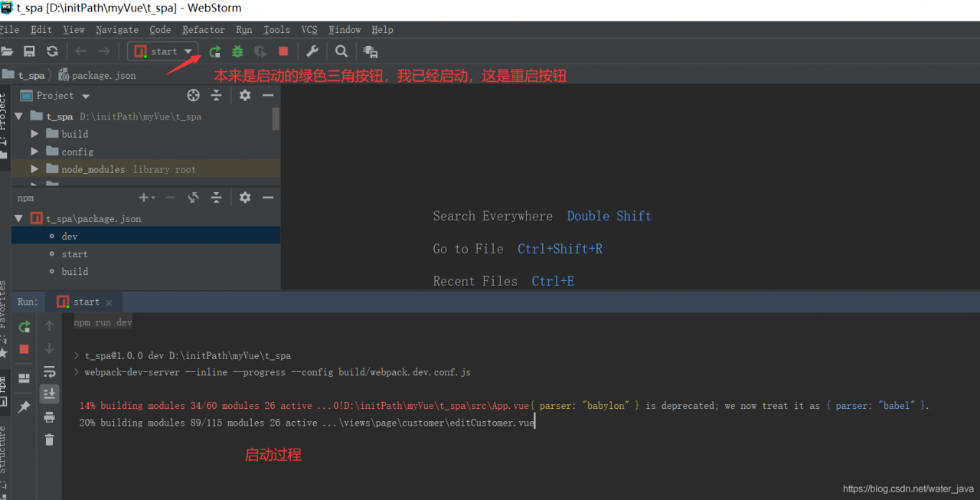Open the 'start' run configuration dropdown

(x=163, y=51)
